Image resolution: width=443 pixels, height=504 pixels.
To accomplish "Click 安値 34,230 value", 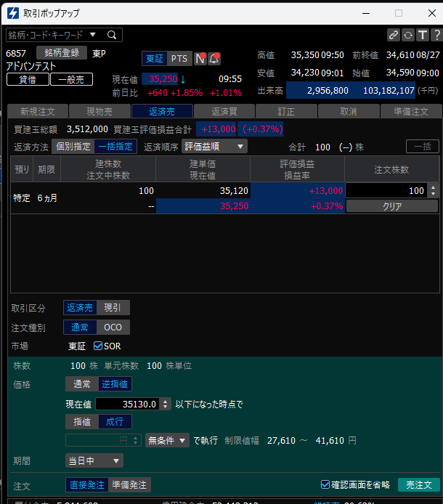I will pos(305,73).
